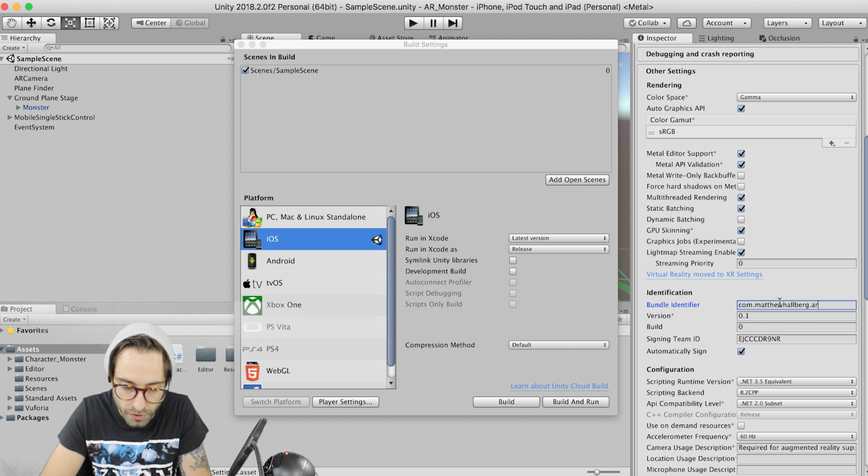Enable Development Build checkbox
This screenshot has height=476, width=868.
click(x=512, y=271)
